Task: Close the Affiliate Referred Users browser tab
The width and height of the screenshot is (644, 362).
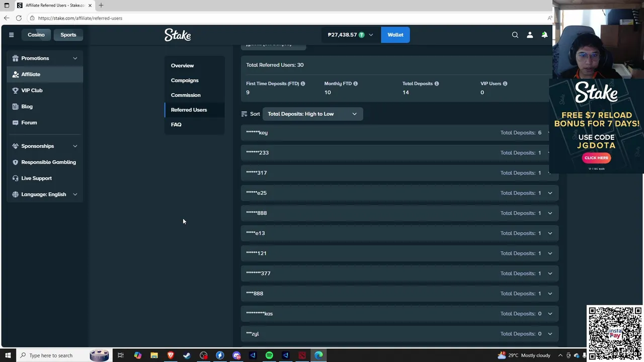Action: point(90,5)
